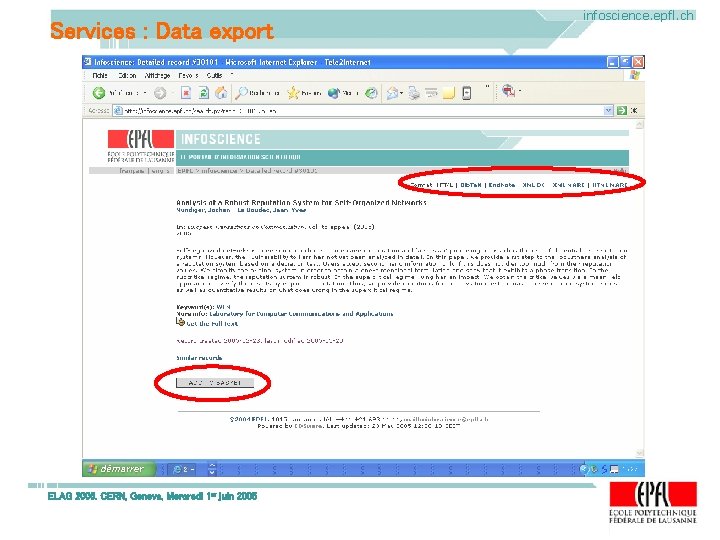Click inside the browser address URL field

[x=363, y=111]
